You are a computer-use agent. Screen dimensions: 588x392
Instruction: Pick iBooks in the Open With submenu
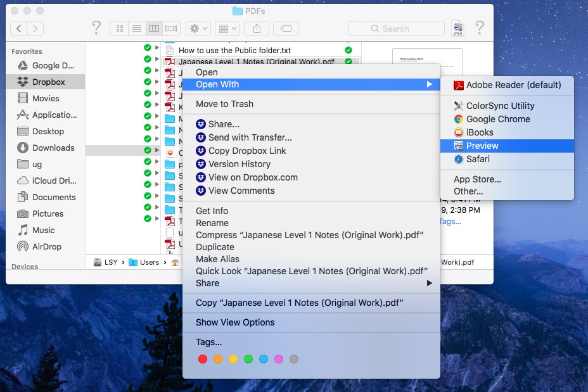click(x=479, y=132)
